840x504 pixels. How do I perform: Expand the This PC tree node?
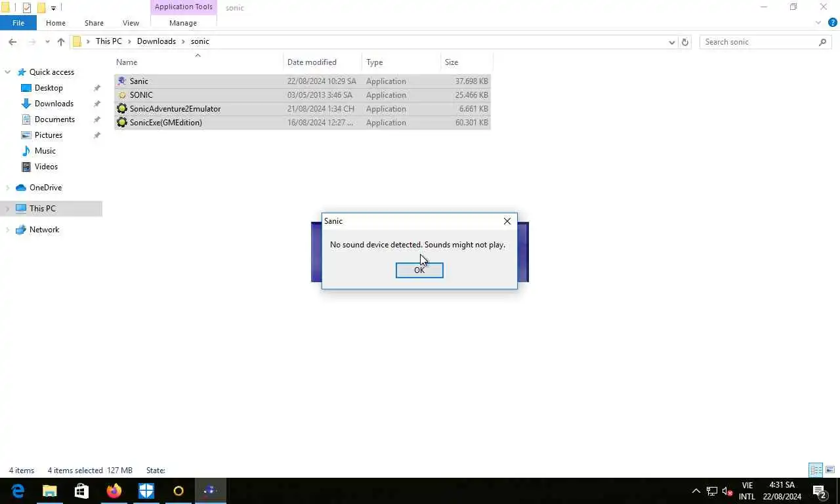8,209
